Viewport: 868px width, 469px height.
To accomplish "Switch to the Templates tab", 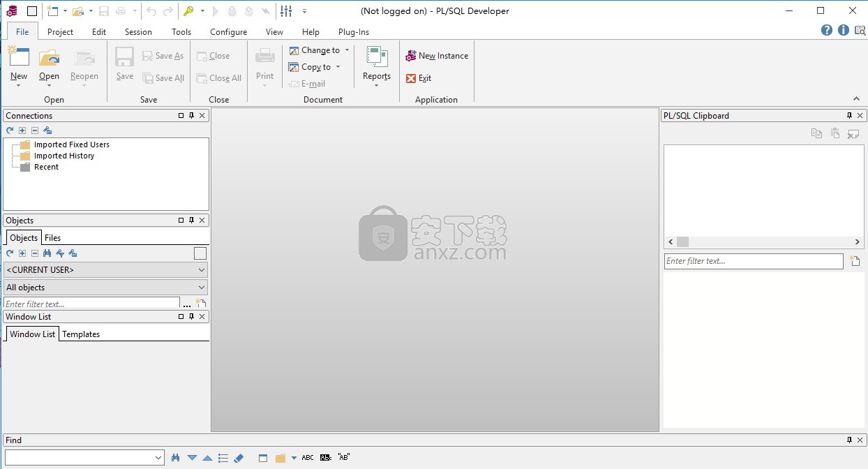I will coord(81,334).
